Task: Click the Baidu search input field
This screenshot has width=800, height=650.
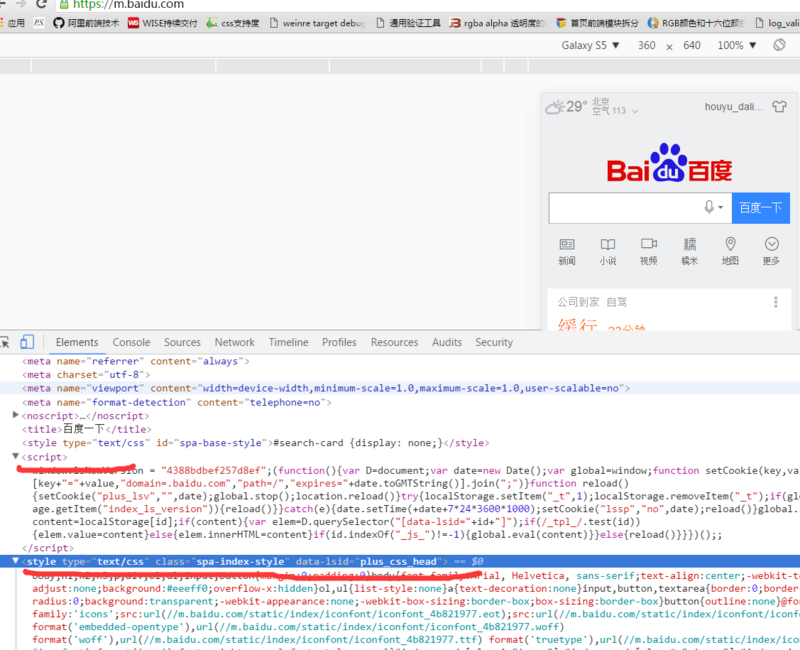Action: (x=625, y=207)
